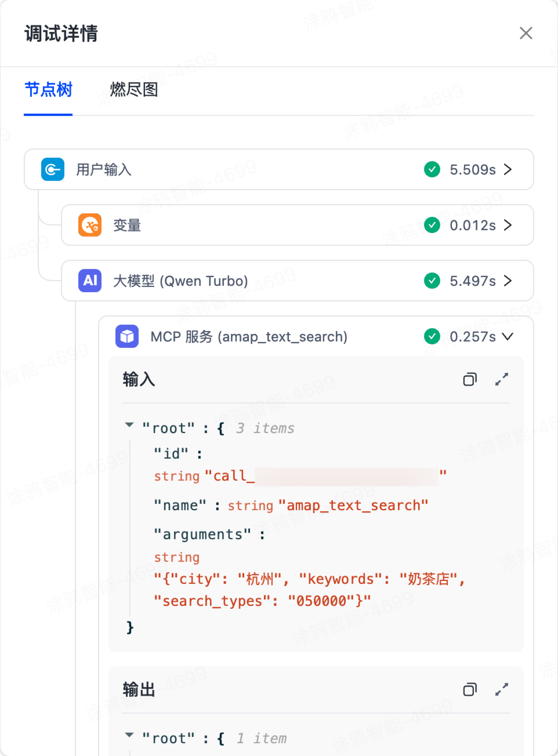
Task: Click the amap_text_search name value
Action: (x=353, y=506)
